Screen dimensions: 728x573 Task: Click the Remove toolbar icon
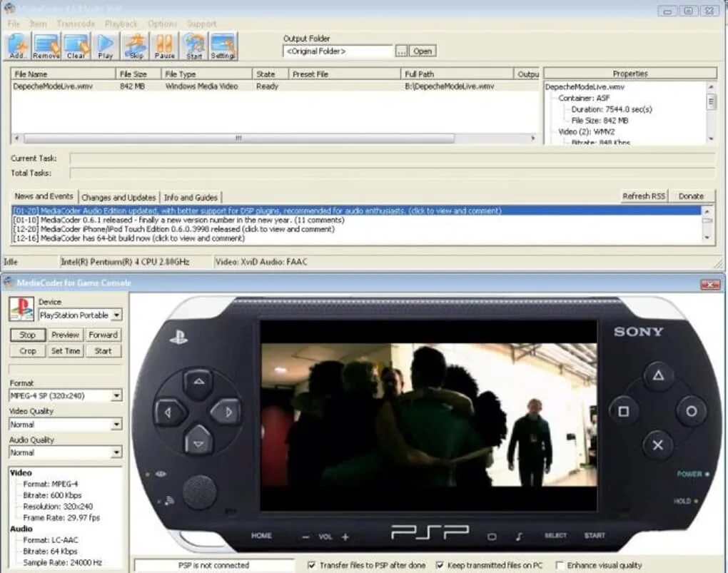46,46
